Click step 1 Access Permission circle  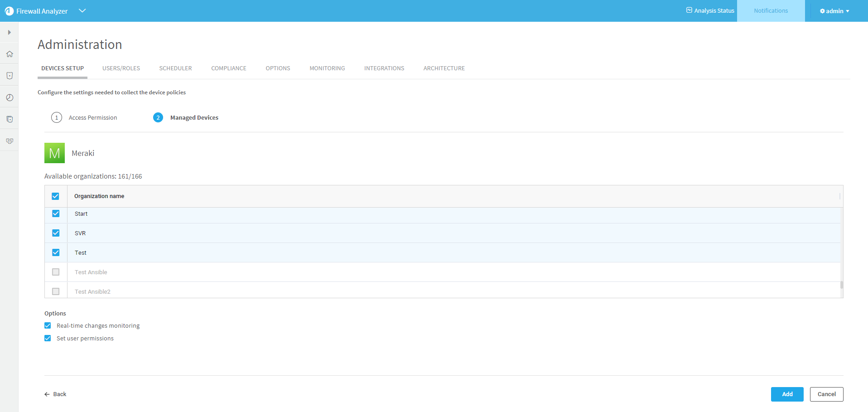[x=57, y=118]
